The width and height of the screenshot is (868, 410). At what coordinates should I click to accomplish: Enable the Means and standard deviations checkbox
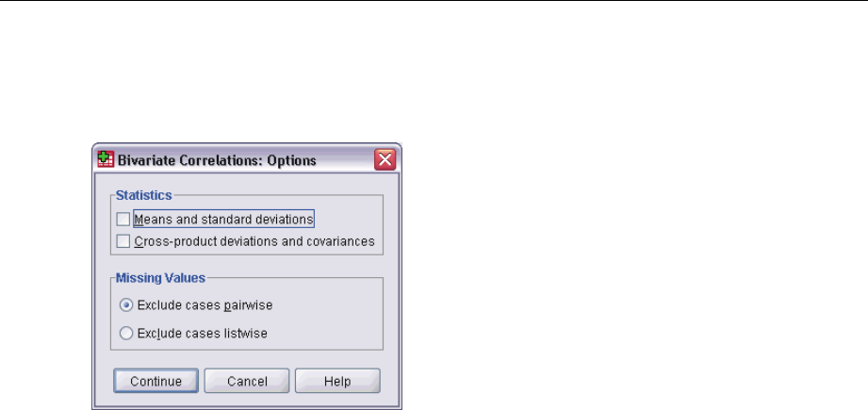pos(123,220)
